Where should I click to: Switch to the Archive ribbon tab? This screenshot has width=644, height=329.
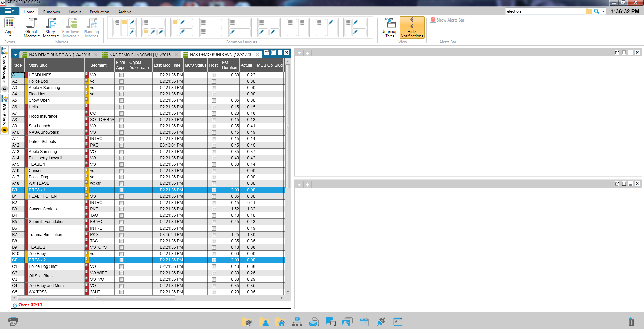[125, 12]
